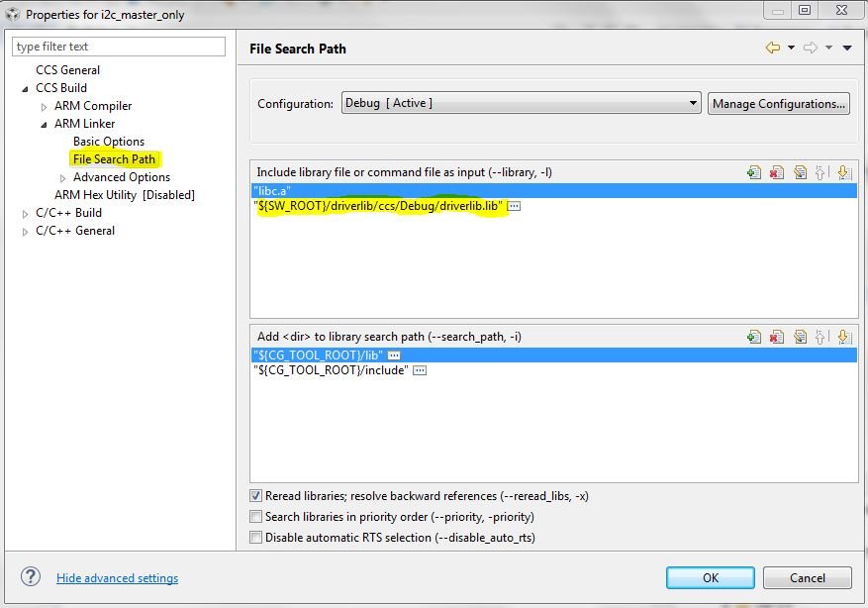Edit selected search path directory

[800, 336]
